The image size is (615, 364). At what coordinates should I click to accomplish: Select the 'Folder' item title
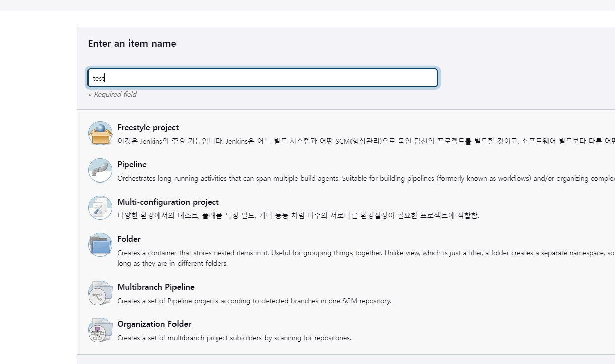point(129,239)
